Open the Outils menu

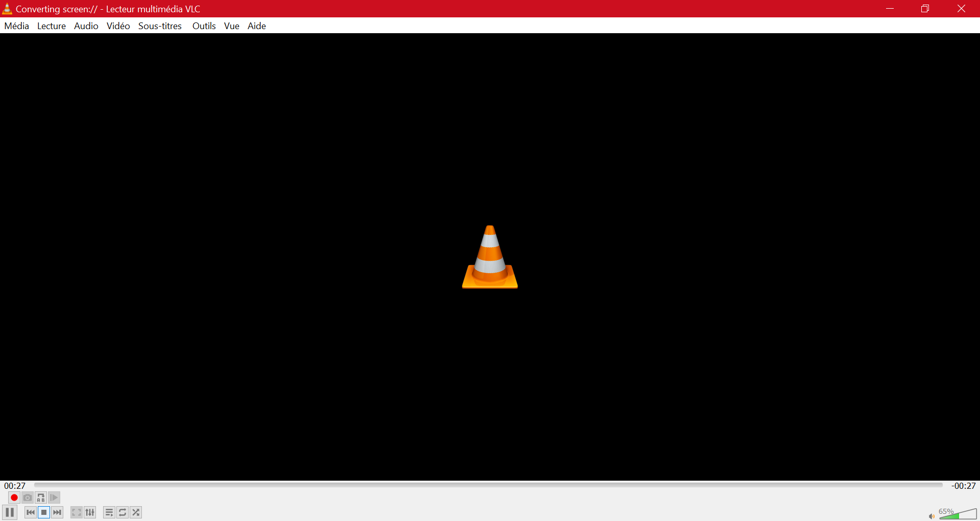click(204, 26)
